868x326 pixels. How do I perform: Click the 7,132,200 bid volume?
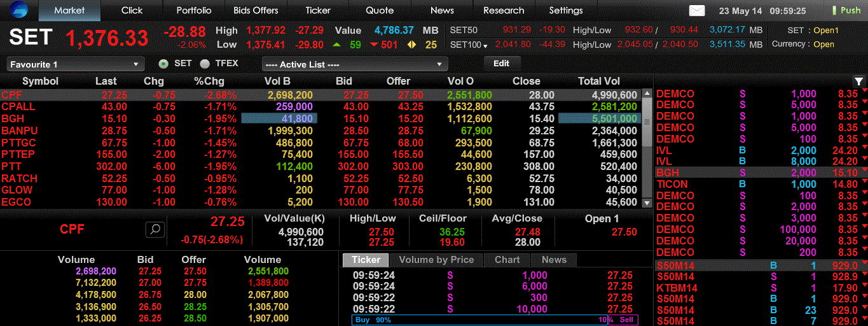tap(95, 283)
